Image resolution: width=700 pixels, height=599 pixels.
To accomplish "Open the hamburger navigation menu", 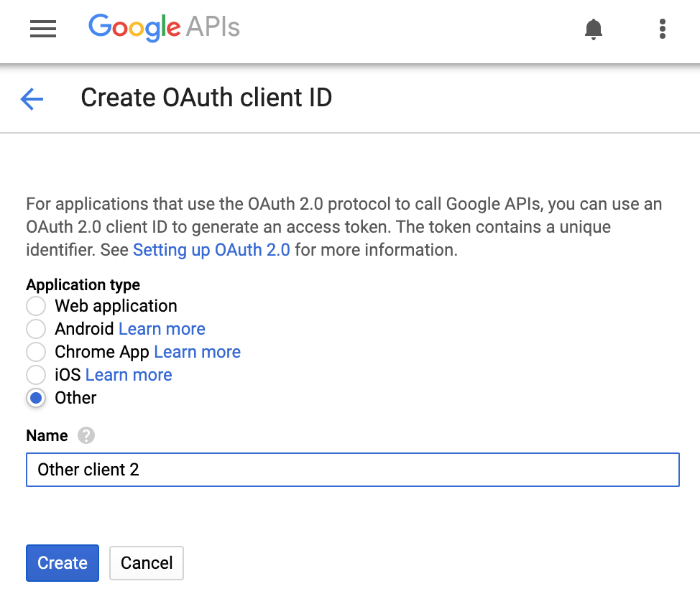I will point(43,29).
